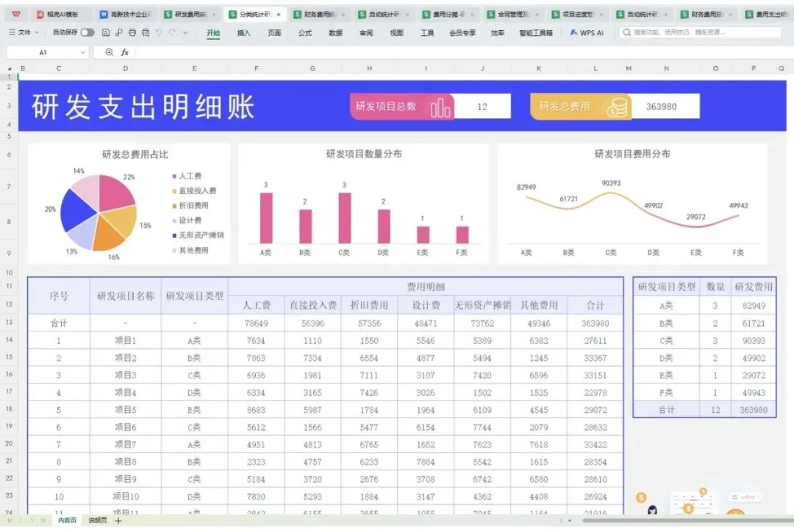This screenshot has width=794, height=532.
Task: Select the 插入 ribbon tab
Action: (x=243, y=33)
